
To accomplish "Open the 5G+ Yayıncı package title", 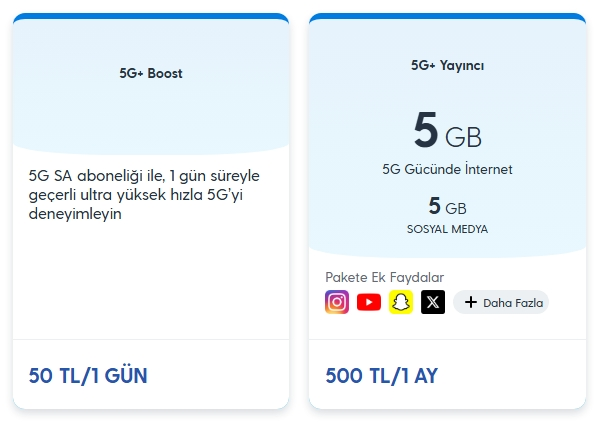I will [x=447, y=65].
